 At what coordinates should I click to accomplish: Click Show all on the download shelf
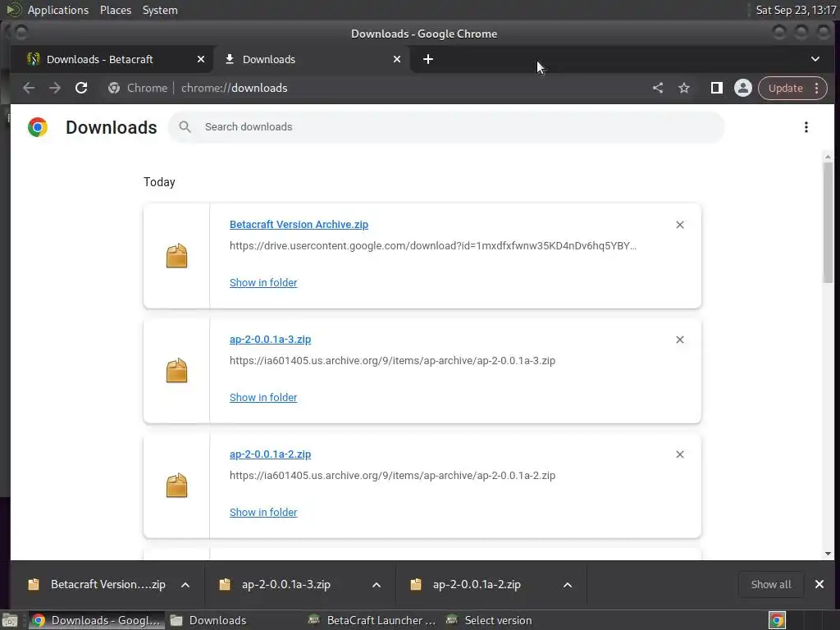pyautogui.click(x=771, y=584)
